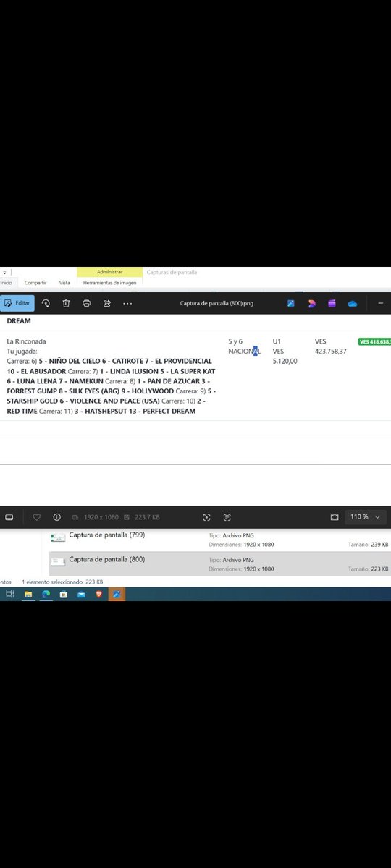Click the 5 y 6 NACIONAL text

click(x=243, y=346)
